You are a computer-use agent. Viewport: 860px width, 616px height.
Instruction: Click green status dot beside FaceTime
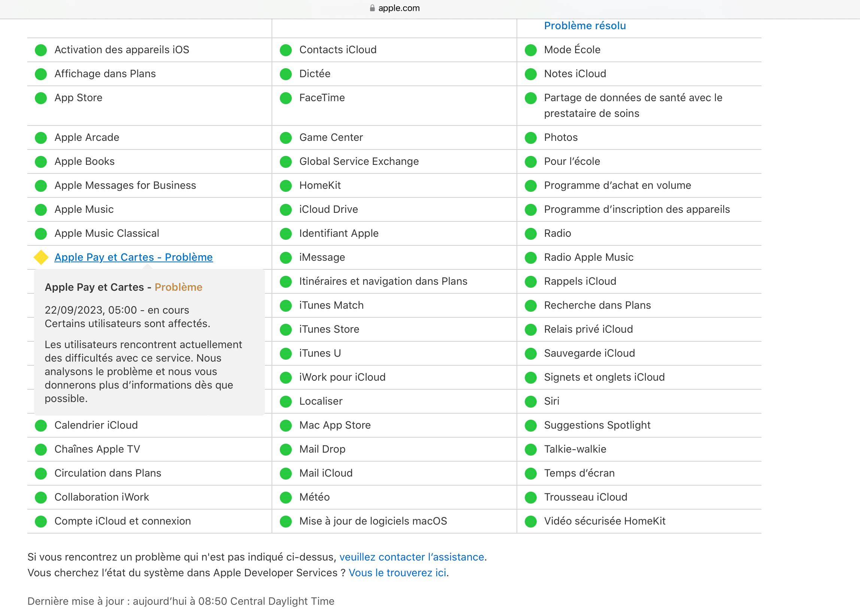point(286,98)
